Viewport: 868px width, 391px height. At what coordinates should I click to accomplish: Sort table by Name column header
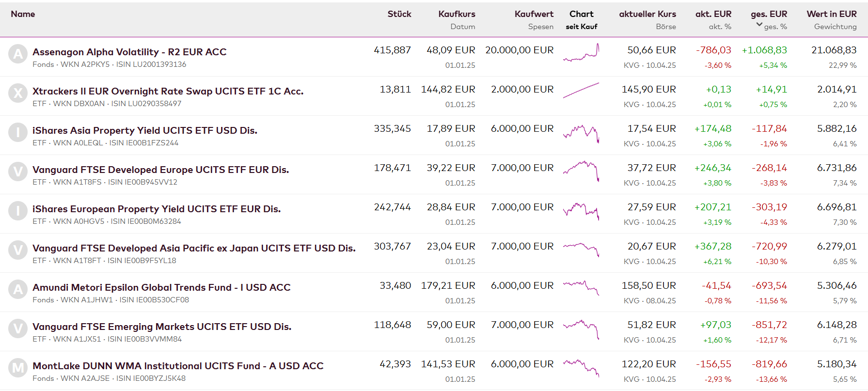point(23,14)
